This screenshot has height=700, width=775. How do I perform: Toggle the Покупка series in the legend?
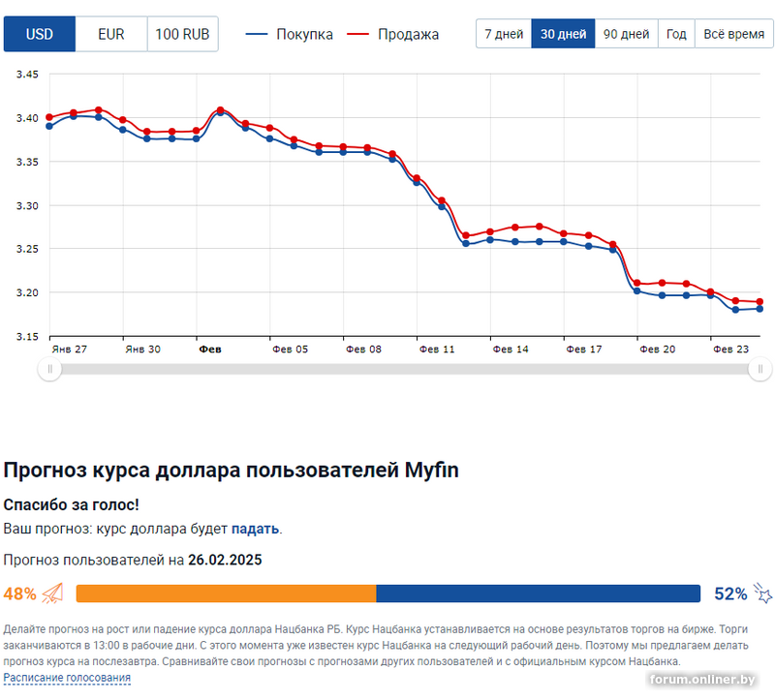289,34
